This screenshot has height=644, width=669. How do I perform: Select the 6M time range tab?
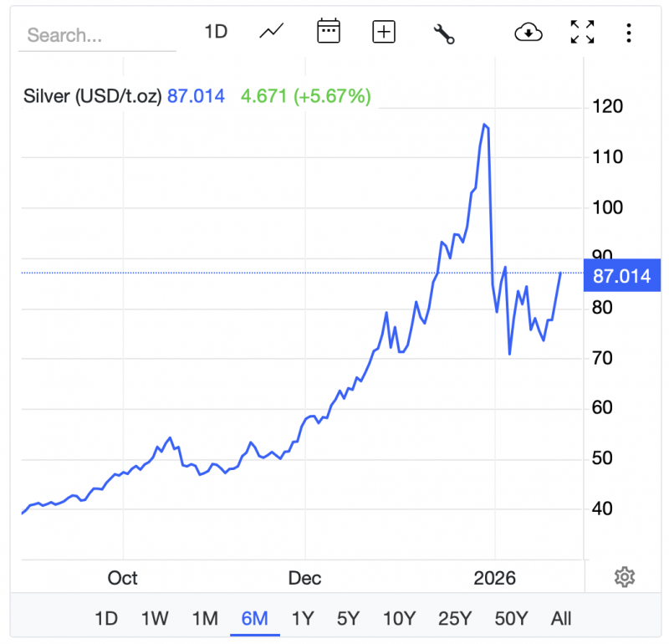pyautogui.click(x=254, y=619)
